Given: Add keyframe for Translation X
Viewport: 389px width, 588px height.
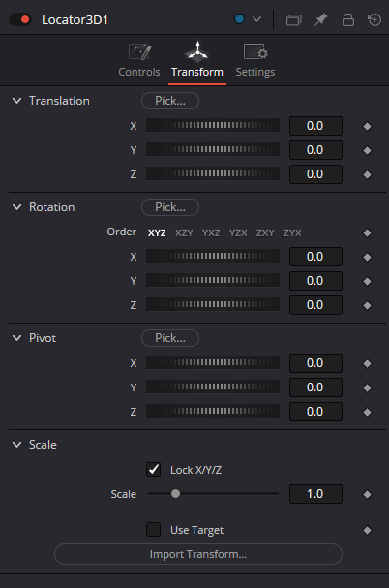Looking at the screenshot, I should pos(368,126).
